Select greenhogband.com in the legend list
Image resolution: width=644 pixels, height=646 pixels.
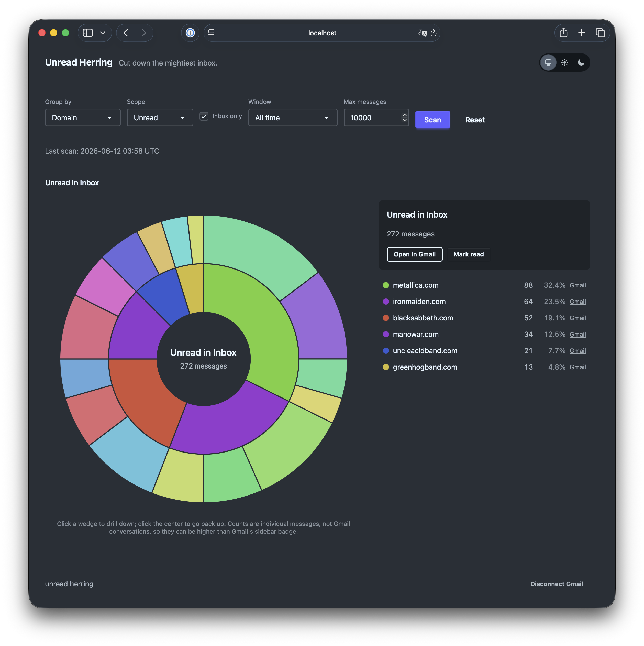pos(425,367)
